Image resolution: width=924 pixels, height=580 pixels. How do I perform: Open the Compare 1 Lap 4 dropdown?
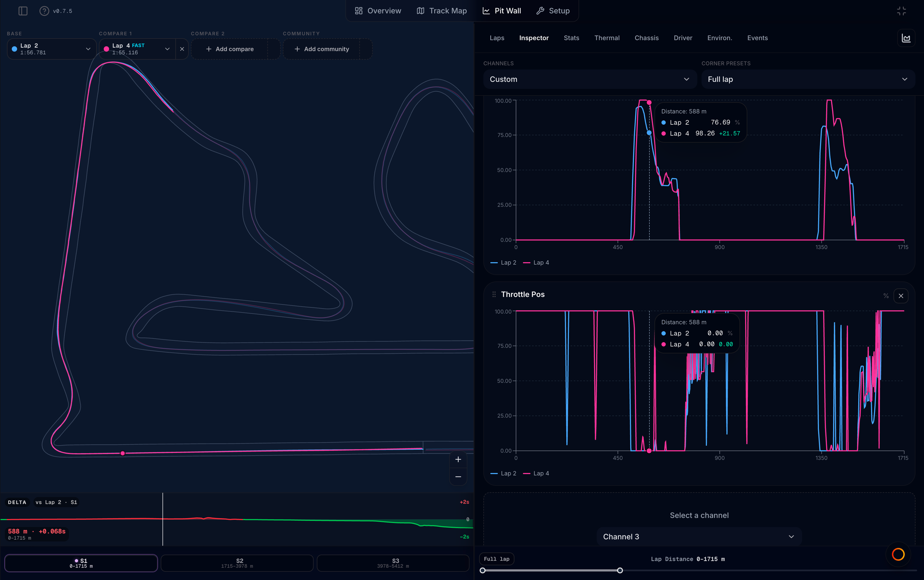137,49
